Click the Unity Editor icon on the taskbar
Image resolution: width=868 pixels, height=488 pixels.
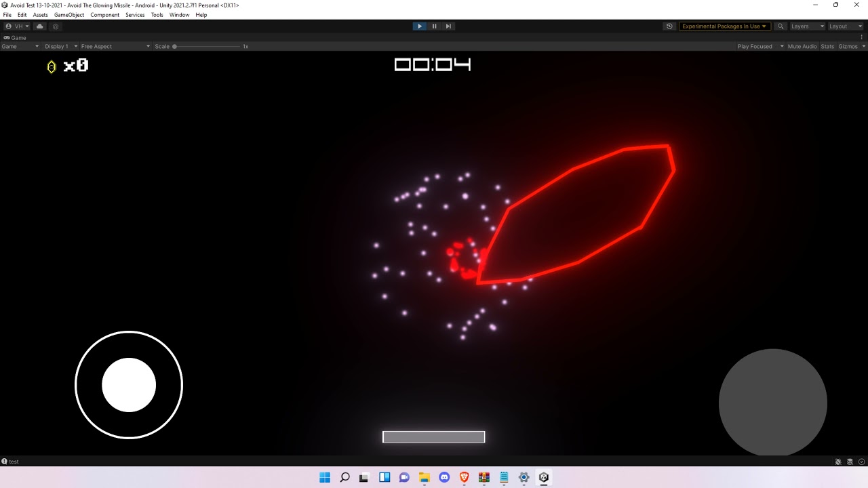[543, 477]
